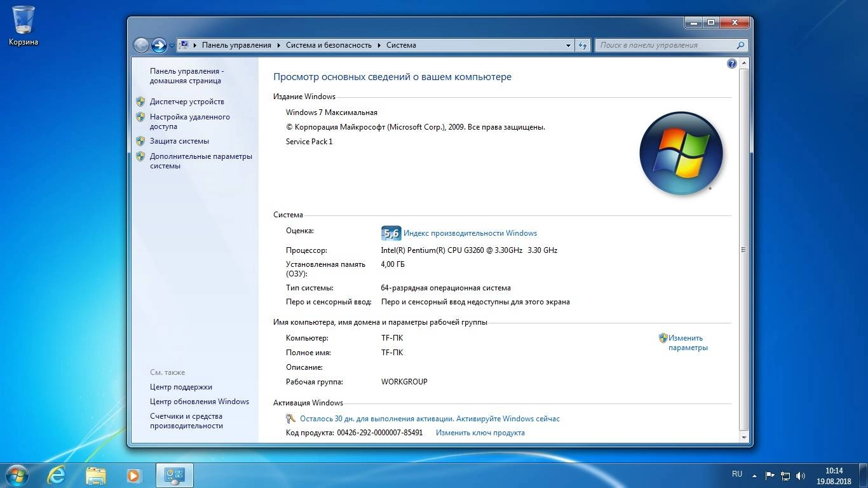Expand arrow after 'Панель управления' breadcrumb
868x488 pixels.
pos(278,45)
